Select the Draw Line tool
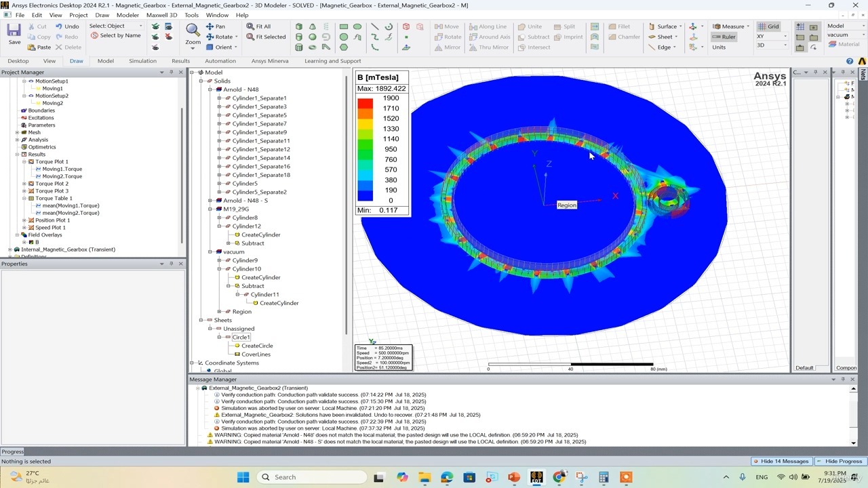 375,26
